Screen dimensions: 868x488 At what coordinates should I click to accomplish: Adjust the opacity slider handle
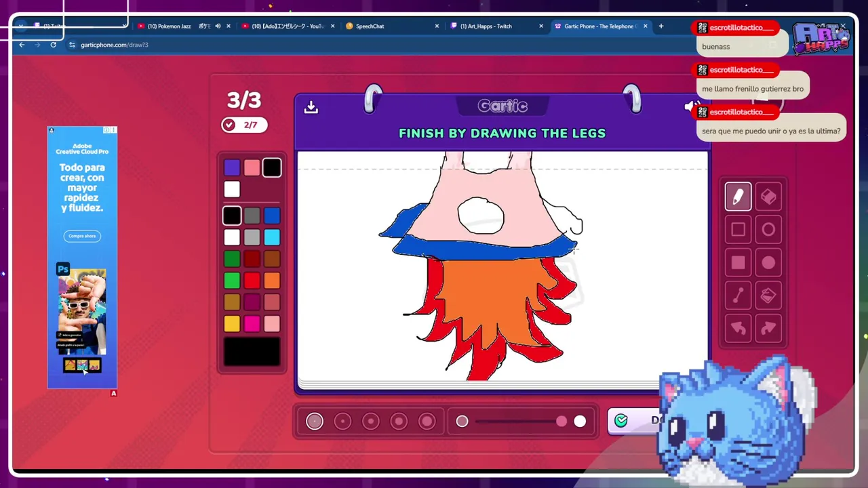point(561,422)
